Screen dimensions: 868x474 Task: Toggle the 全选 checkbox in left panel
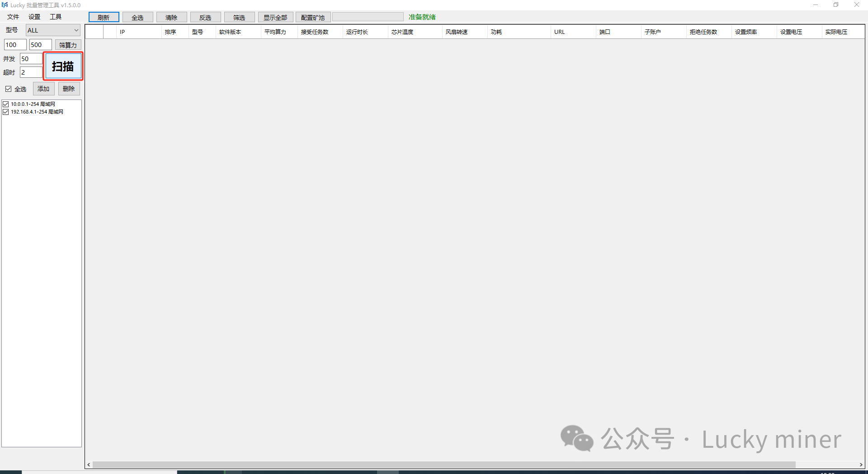coord(9,89)
